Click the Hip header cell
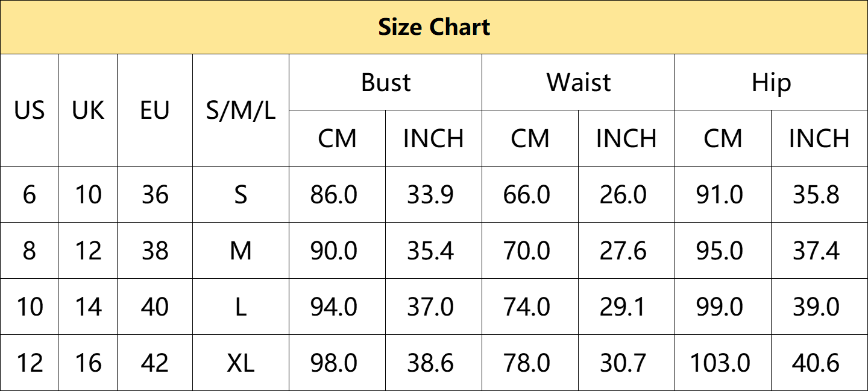The image size is (868, 391). tap(771, 83)
